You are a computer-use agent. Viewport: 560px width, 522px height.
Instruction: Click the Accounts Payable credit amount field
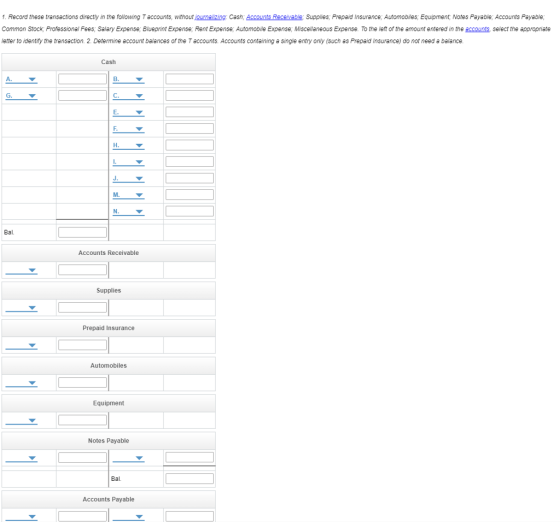point(190,516)
